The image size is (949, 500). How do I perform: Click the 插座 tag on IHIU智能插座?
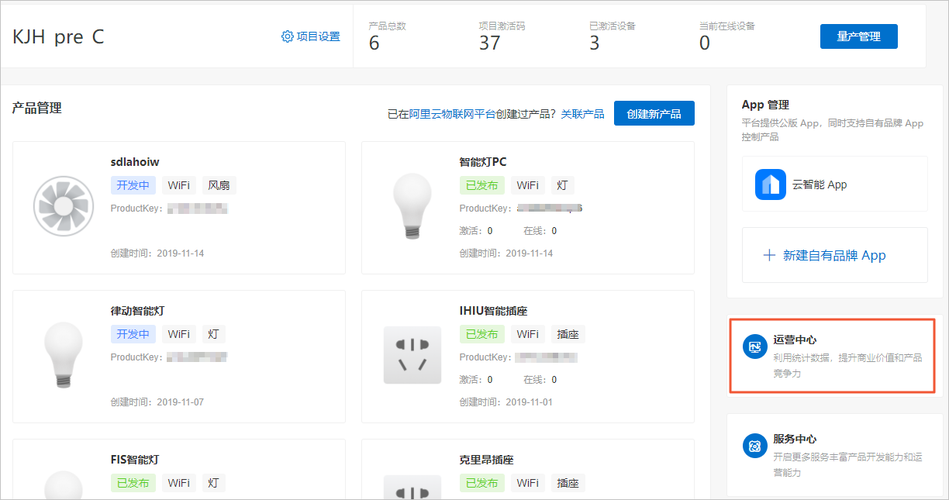(x=568, y=334)
